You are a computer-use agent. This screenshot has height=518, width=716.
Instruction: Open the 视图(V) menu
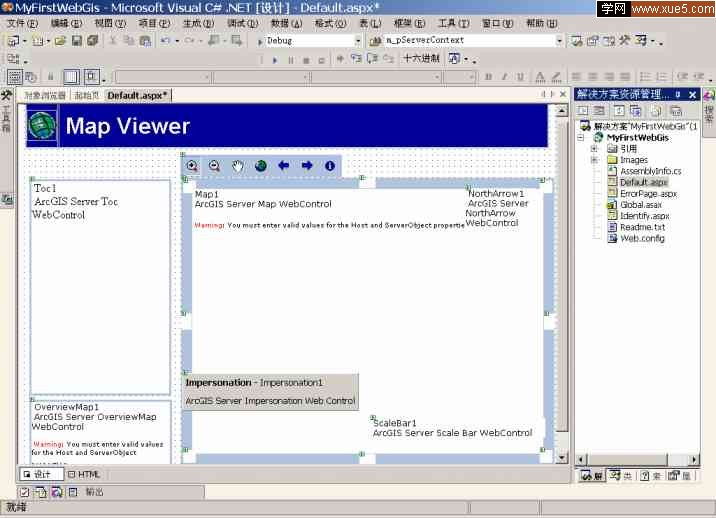coord(110,23)
